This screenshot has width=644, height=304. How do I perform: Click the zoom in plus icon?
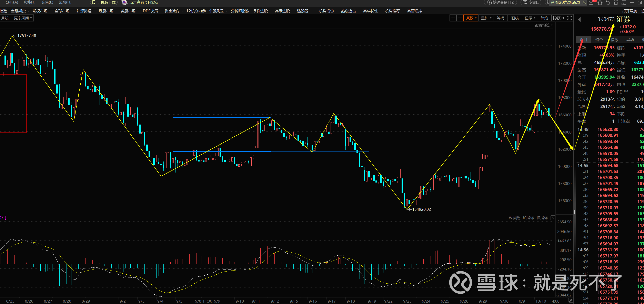tap(453, 18)
